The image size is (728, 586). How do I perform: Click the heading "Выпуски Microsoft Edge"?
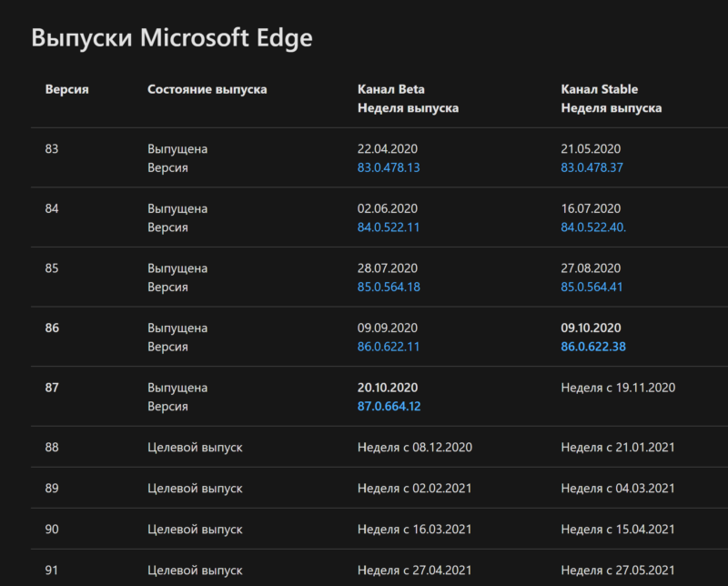(x=172, y=37)
